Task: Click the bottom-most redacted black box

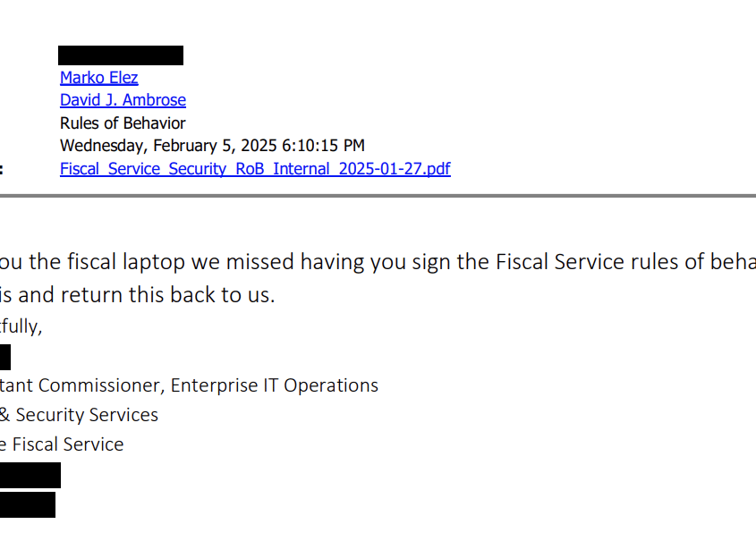Action: click(x=28, y=505)
